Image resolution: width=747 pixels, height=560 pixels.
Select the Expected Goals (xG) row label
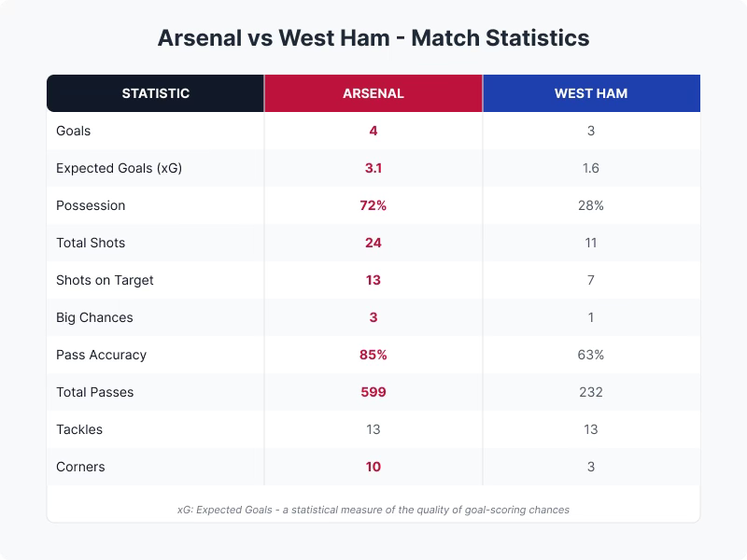(120, 168)
